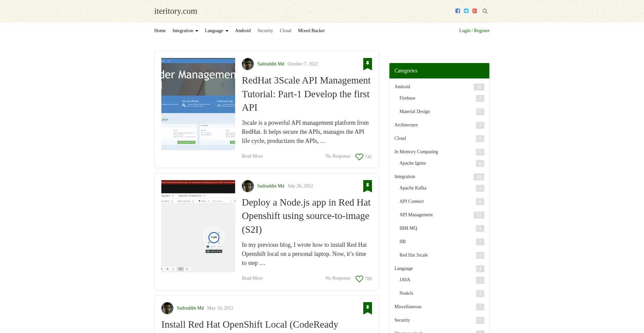Open Deploy a Node.js app post title

(x=306, y=216)
